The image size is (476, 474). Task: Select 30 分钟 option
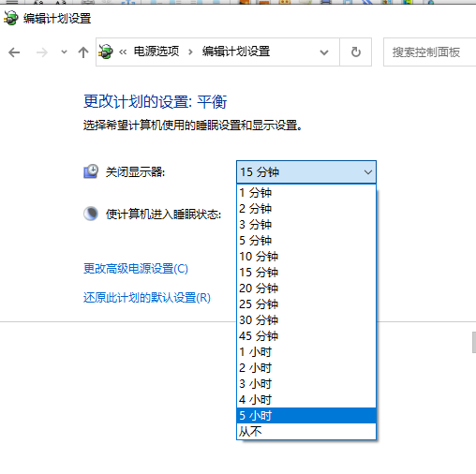(306, 319)
